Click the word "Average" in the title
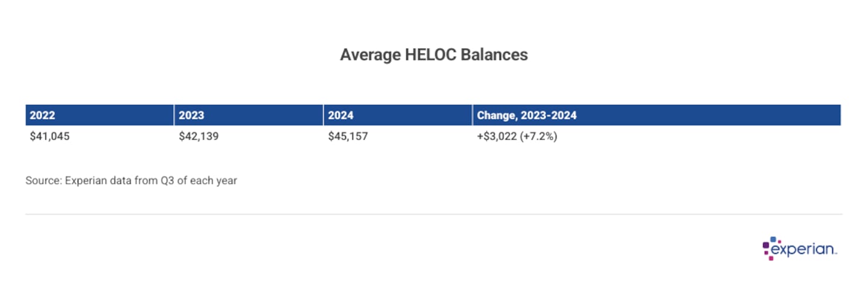Image resolution: width=868 pixels, height=284 pixels. [368, 55]
